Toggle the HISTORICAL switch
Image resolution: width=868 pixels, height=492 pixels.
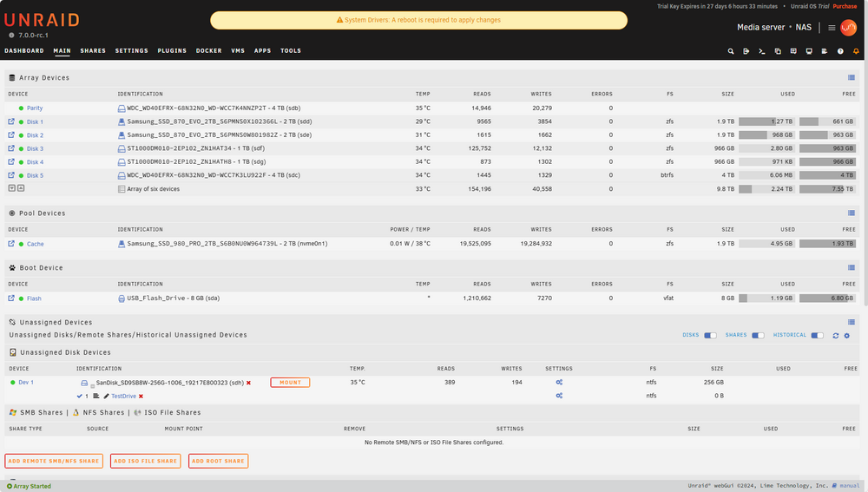tap(817, 336)
